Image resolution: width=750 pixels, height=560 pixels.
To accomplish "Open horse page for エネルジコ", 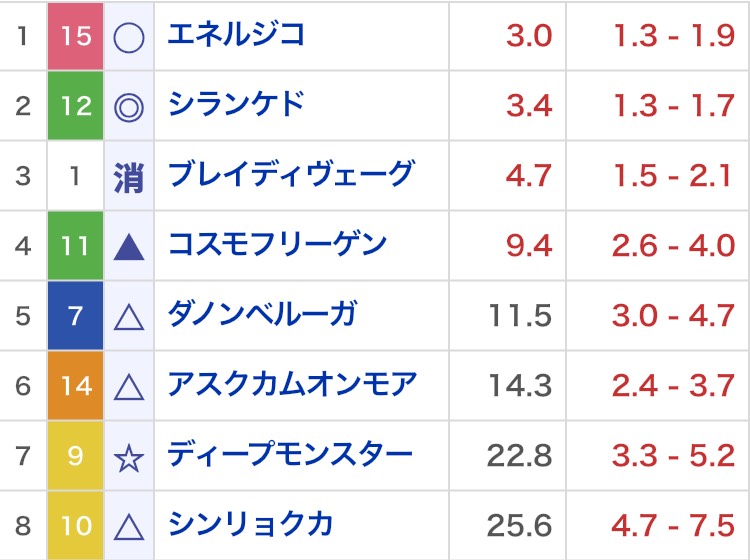I will pyautogui.click(x=236, y=36).
